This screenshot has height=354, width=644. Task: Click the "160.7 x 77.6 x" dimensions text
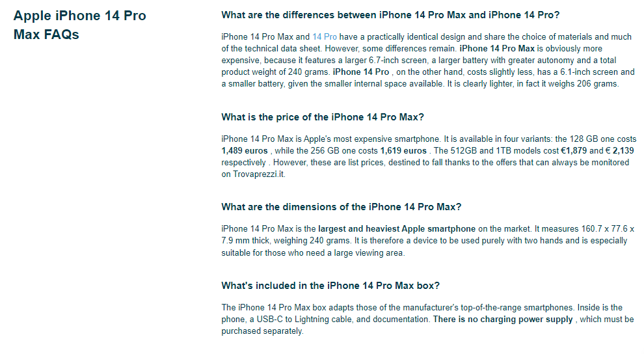click(608, 229)
